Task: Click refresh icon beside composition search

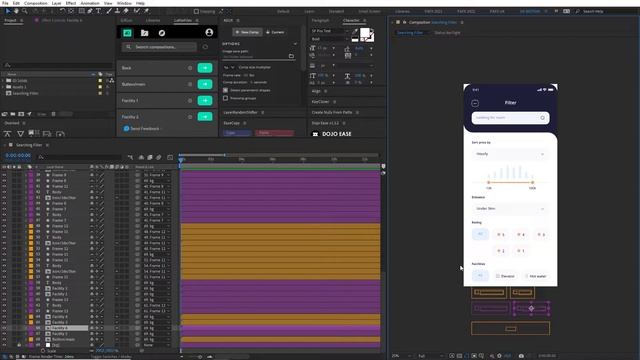Action: [205, 47]
